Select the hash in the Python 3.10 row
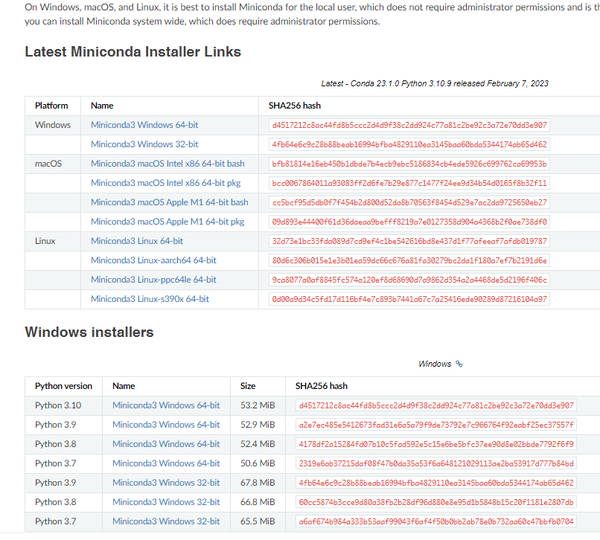600x540 pixels. 436,405
